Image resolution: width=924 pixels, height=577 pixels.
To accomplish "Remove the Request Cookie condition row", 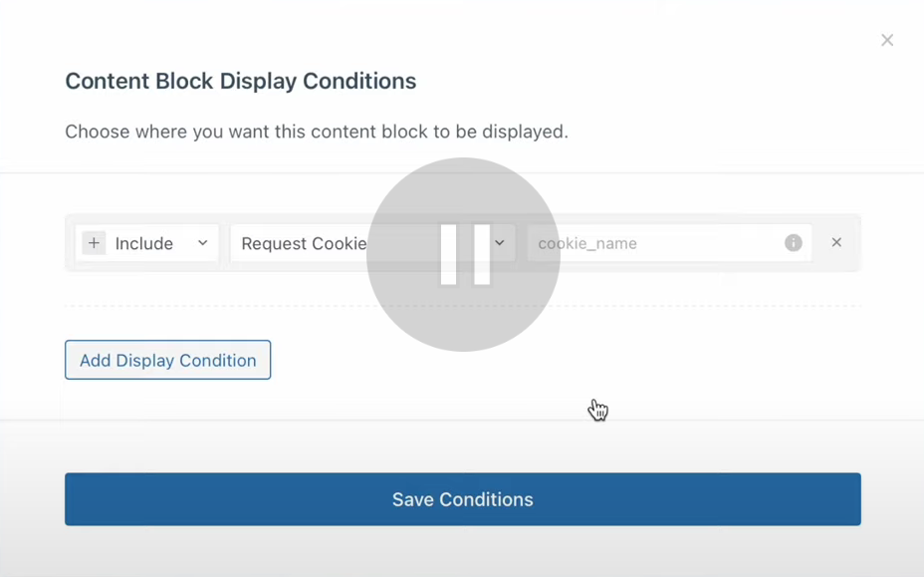I will coord(836,242).
